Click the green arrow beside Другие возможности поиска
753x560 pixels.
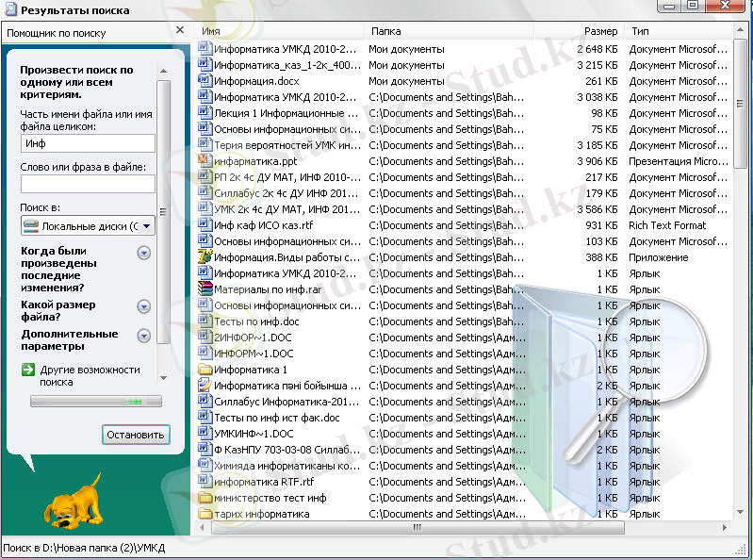coord(28,370)
